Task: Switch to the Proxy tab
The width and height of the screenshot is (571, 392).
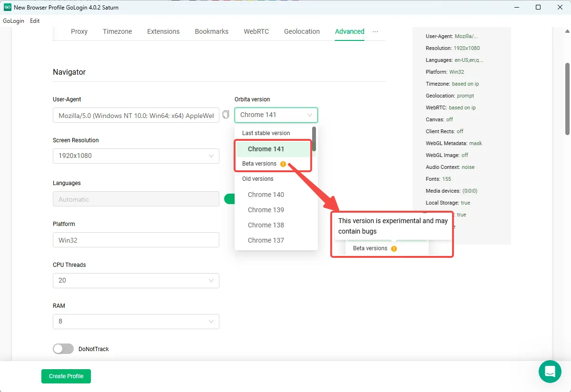Action: coord(79,31)
